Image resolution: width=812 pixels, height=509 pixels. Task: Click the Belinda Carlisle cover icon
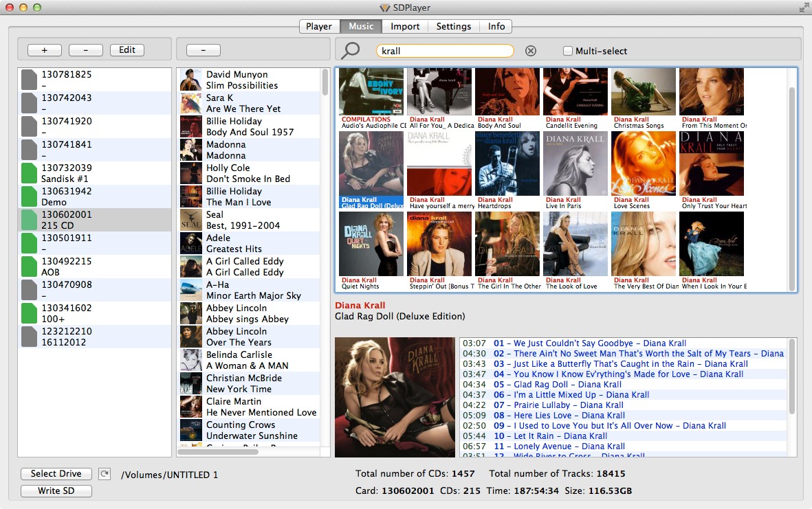190,359
